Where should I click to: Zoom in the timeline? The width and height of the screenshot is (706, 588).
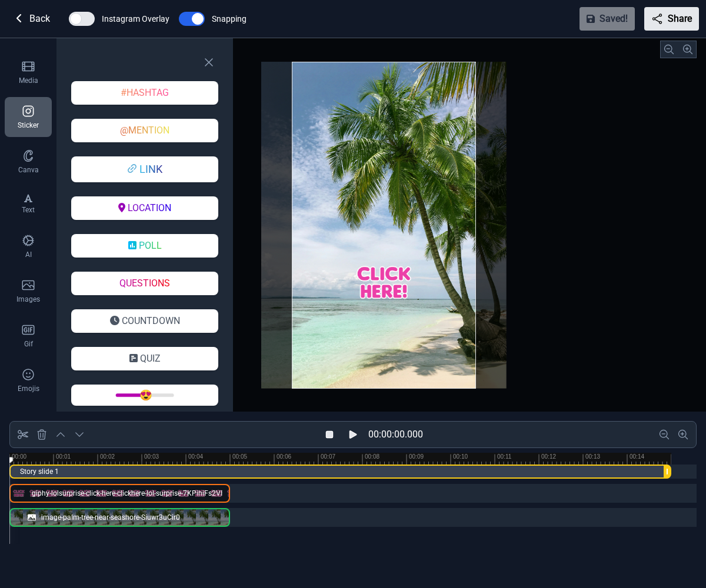[683, 435]
